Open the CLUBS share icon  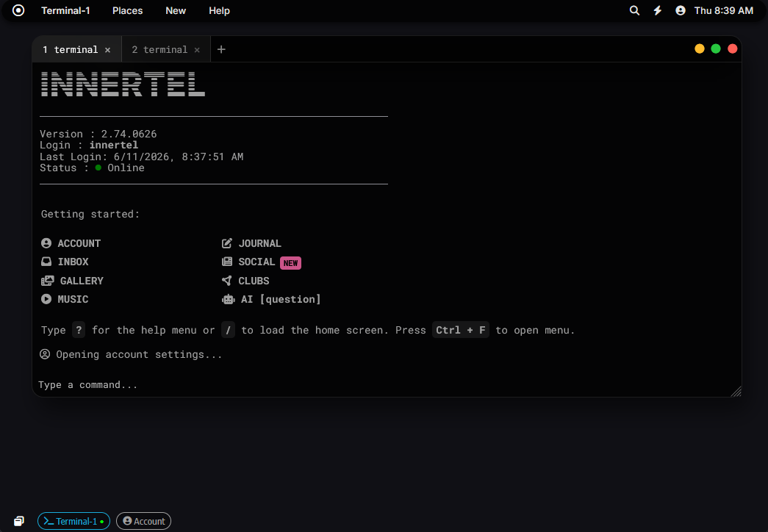tap(227, 281)
